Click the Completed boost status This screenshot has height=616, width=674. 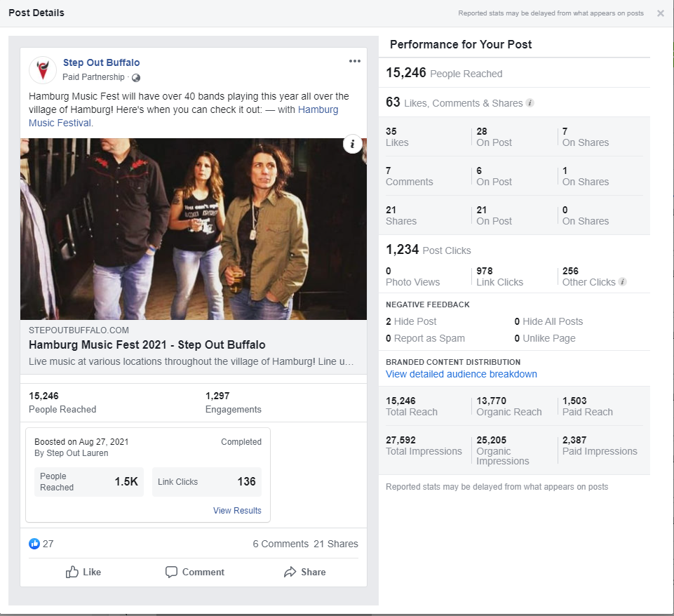tap(241, 442)
